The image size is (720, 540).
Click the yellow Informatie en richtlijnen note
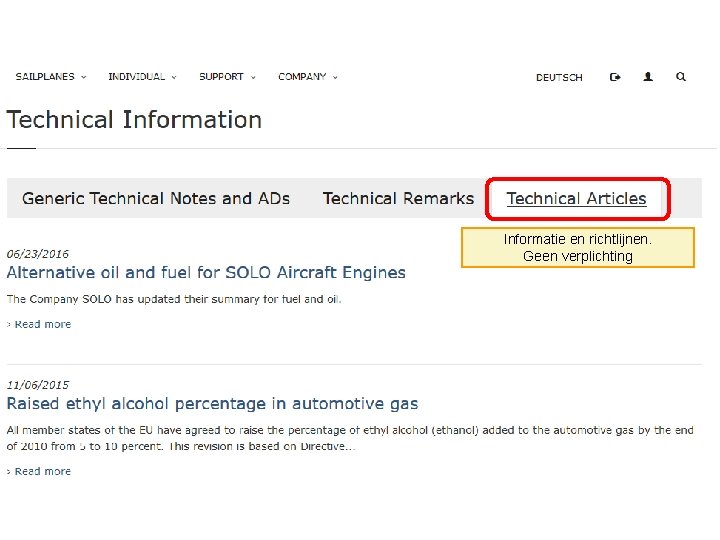(577, 248)
